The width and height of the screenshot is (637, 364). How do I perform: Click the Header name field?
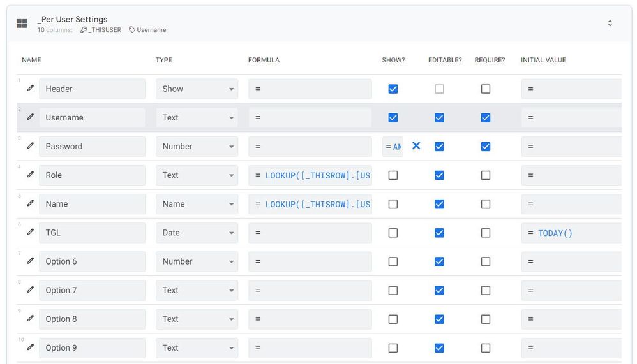click(92, 89)
